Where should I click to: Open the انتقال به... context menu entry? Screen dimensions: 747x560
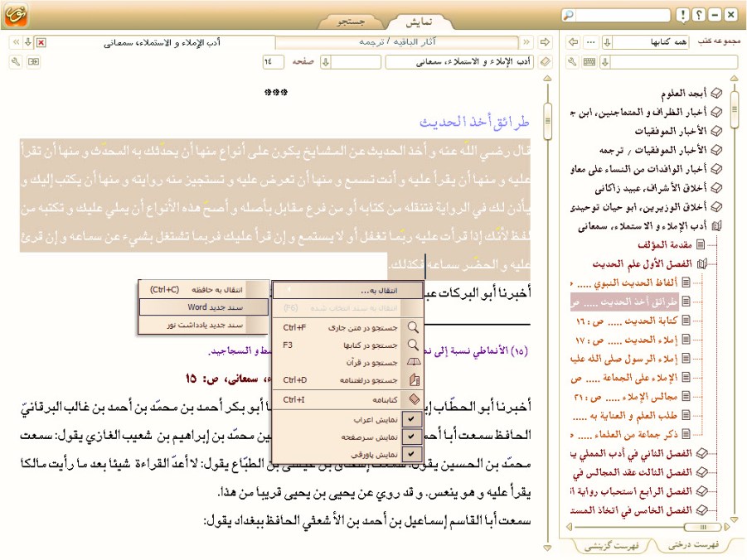(x=347, y=291)
